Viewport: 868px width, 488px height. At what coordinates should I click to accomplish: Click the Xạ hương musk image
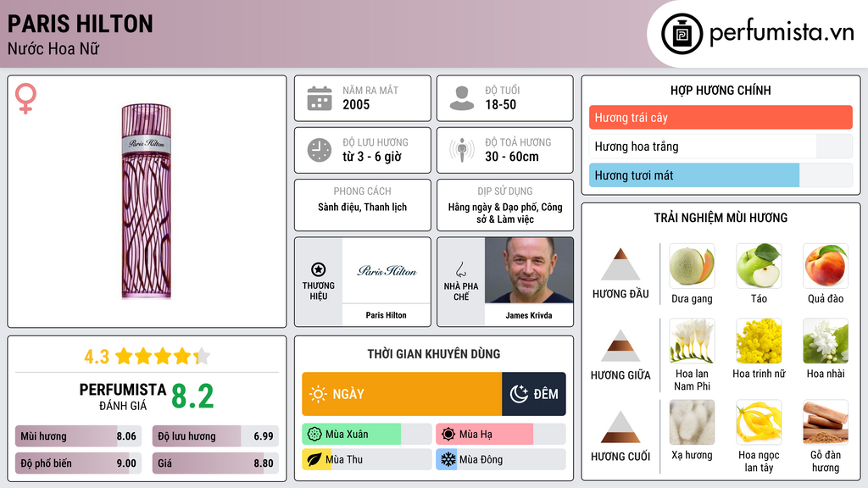(692, 423)
